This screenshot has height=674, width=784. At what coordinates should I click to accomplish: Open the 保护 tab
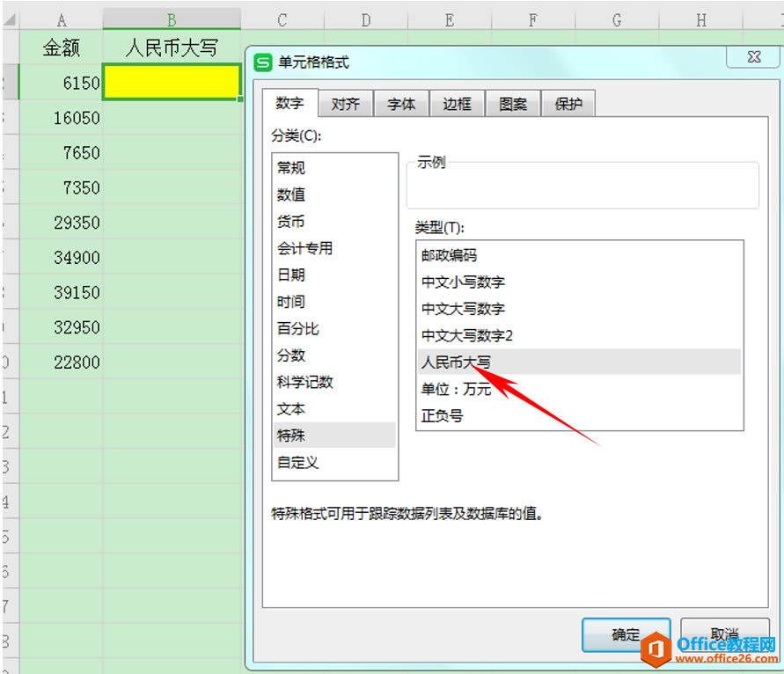tap(568, 104)
